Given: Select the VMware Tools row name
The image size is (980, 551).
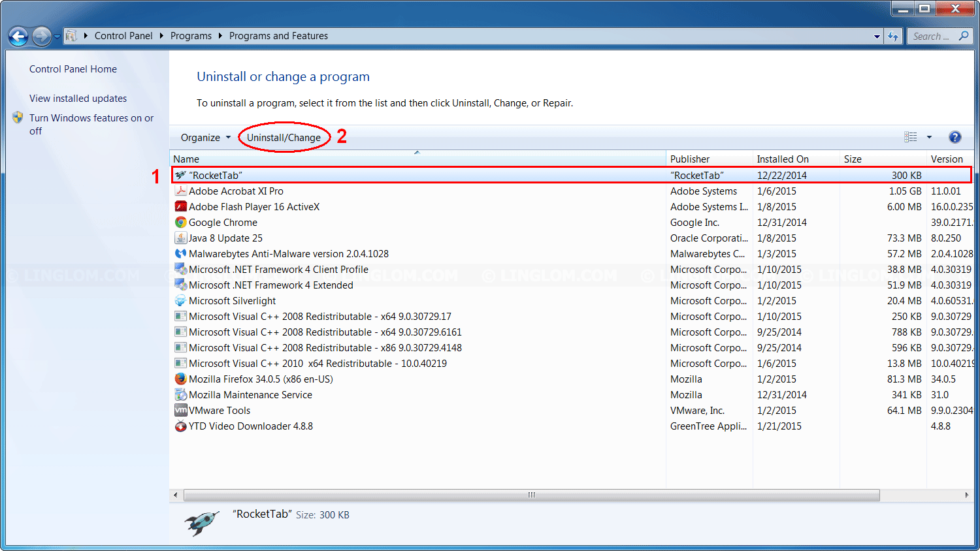Looking at the screenshot, I should click(x=220, y=410).
